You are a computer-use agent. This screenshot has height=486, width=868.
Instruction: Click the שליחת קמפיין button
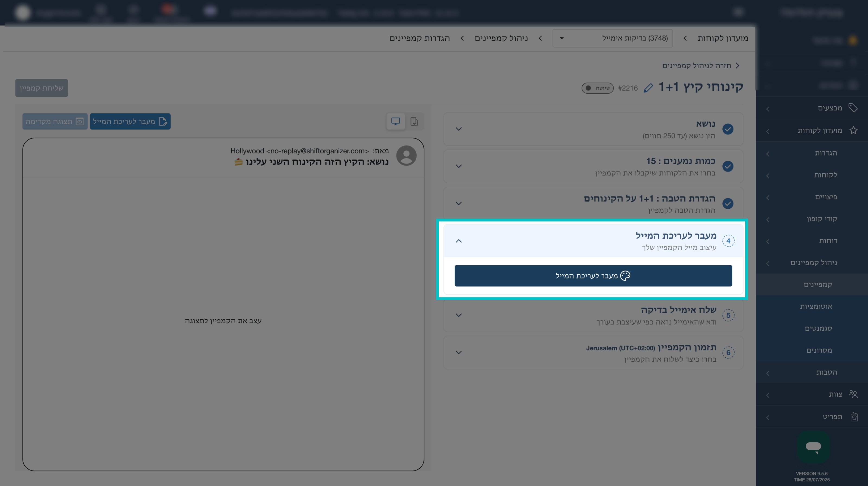coord(42,88)
